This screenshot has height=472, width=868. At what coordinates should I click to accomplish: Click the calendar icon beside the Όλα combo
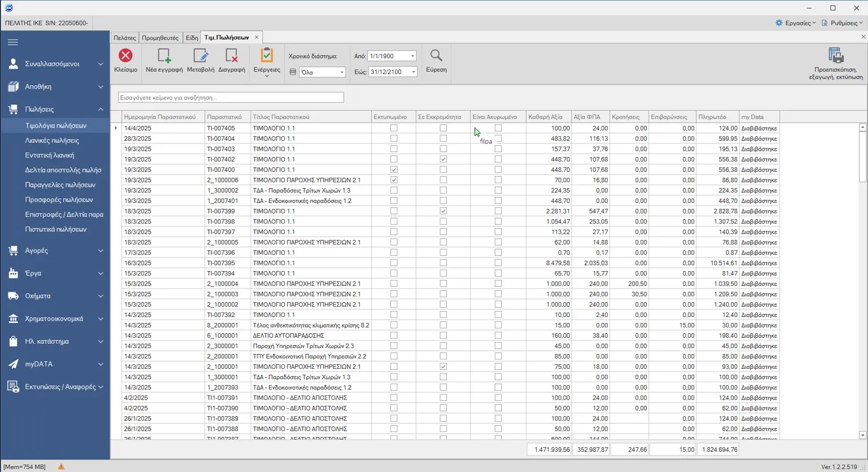[293, 72]
